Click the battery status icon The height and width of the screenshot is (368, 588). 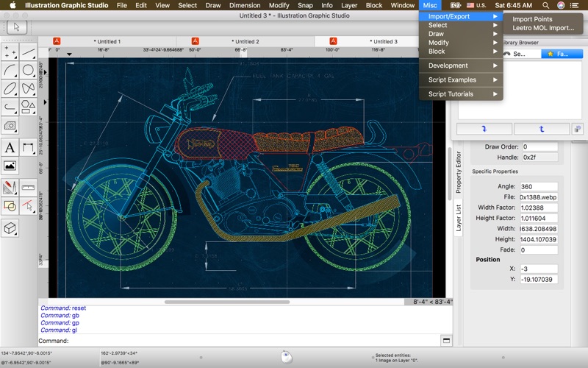(x=455, y=5)
